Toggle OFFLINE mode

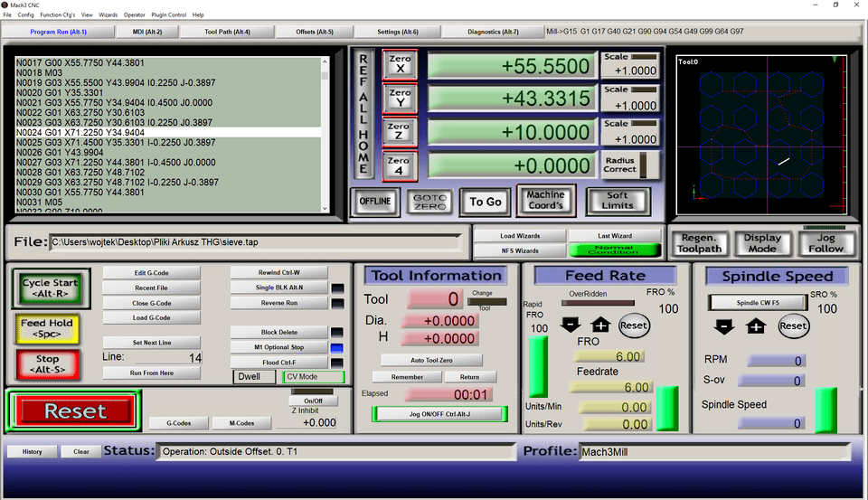pyautogui.click(x=374, y=202)
